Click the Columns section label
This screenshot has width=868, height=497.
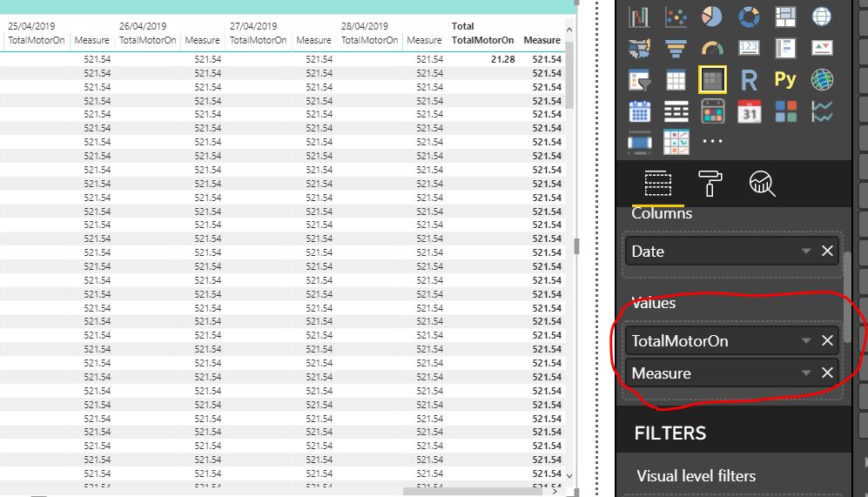[662, 213]
